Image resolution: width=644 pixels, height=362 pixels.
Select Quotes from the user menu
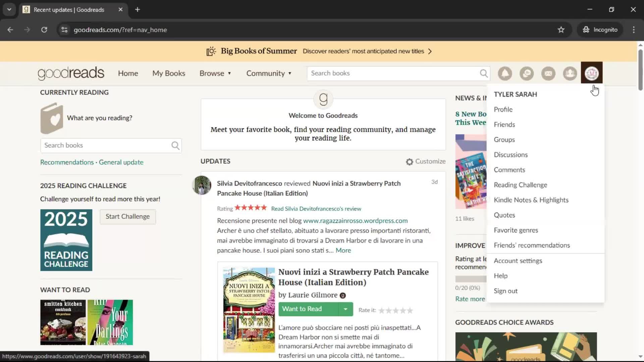pyautogui.click(x=504, y=215)
